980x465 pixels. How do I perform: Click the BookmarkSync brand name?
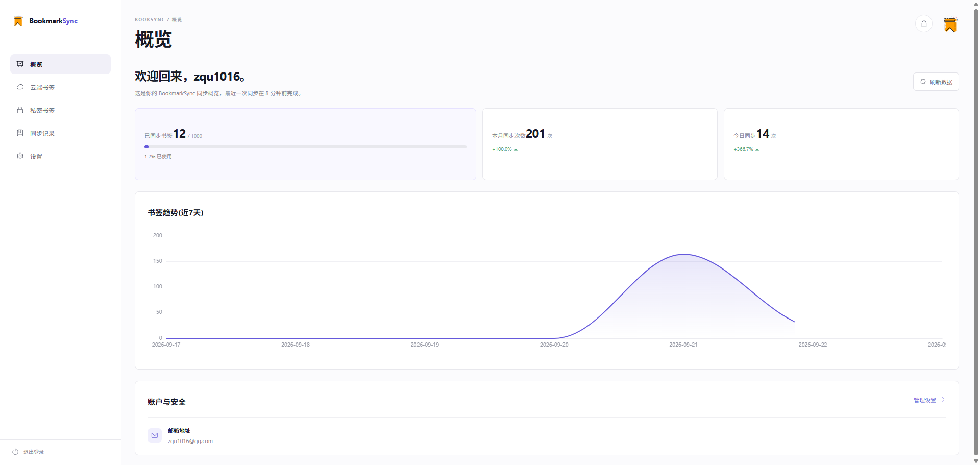click(54, 21)
